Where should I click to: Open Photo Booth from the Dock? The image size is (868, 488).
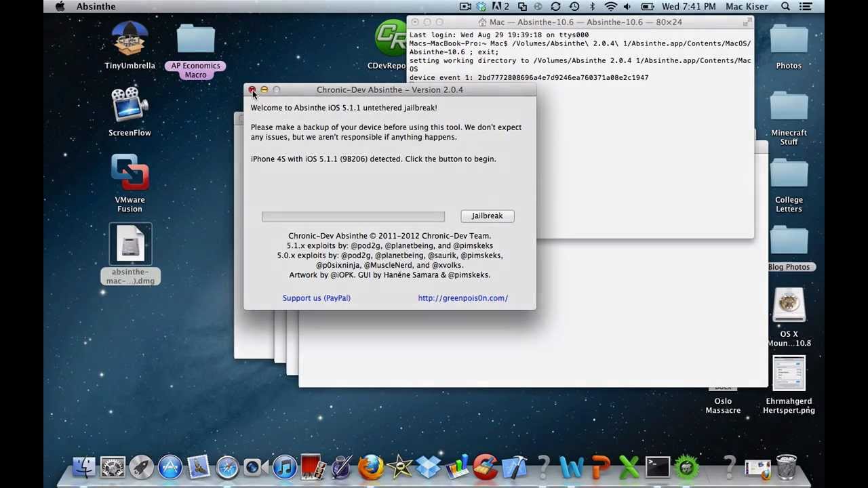click(313, 467)
